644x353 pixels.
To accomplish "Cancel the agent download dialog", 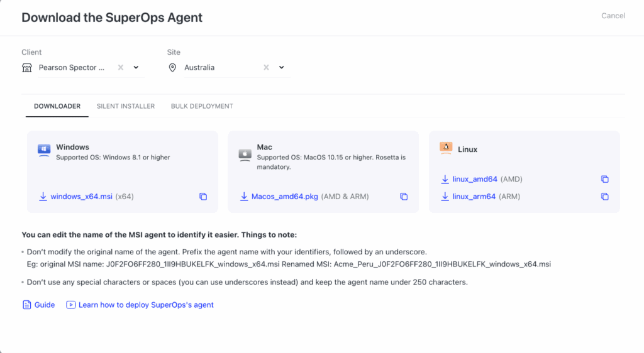I will (613, 16).
